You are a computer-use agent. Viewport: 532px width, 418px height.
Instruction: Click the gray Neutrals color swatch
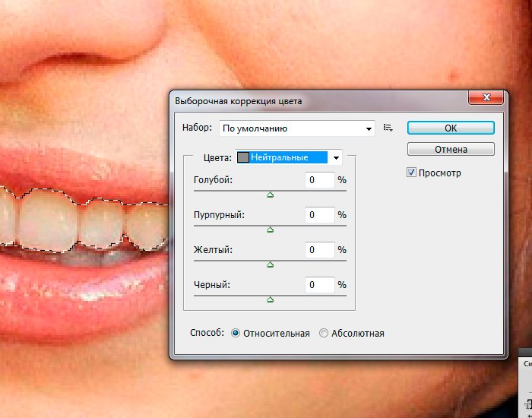tap(243, 157)
